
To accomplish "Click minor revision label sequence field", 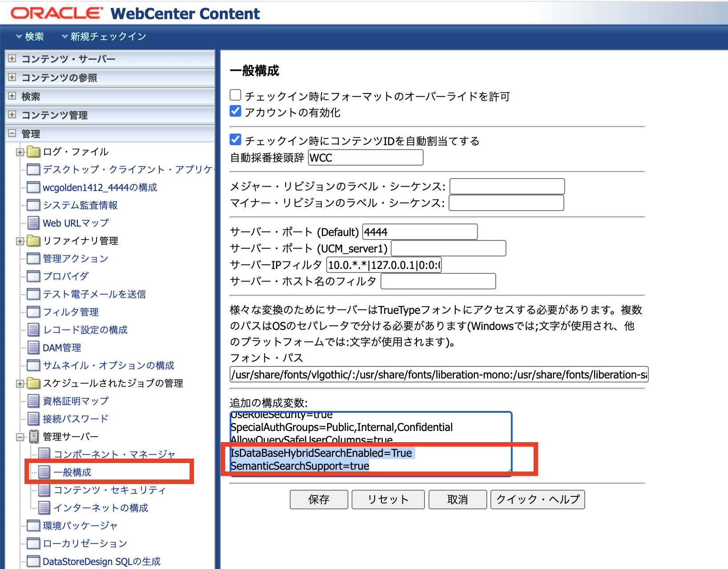I will (x=506, y=203).
